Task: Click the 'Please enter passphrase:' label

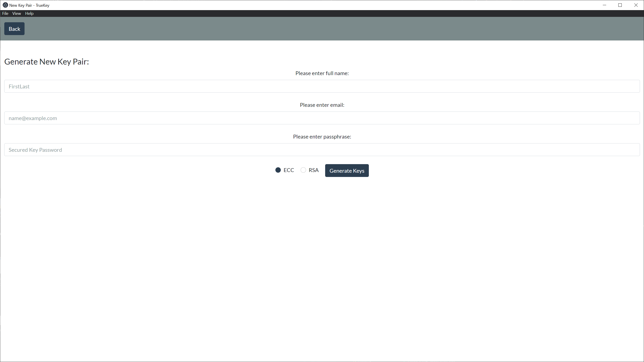Action: point(322,136)
